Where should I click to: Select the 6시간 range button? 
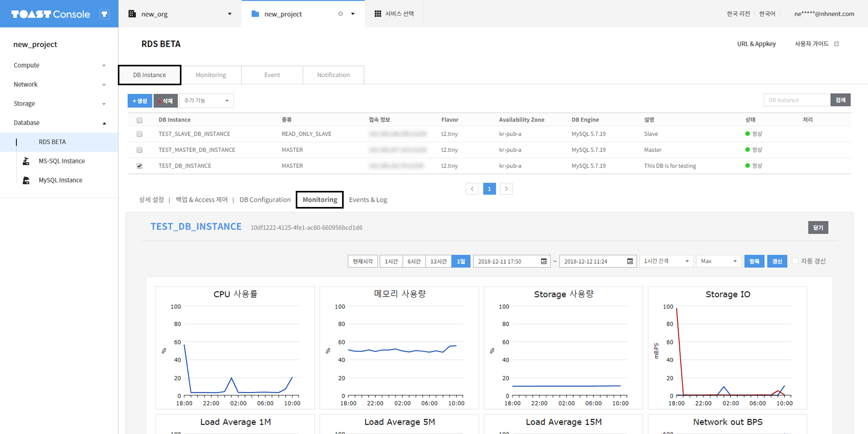[x=414, y=261]
